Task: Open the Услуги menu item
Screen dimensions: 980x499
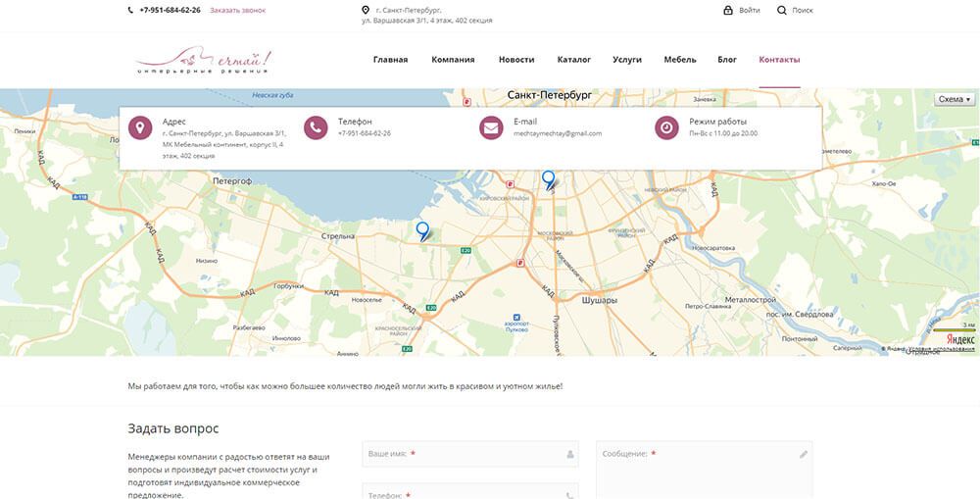Action: coord(627,60)
